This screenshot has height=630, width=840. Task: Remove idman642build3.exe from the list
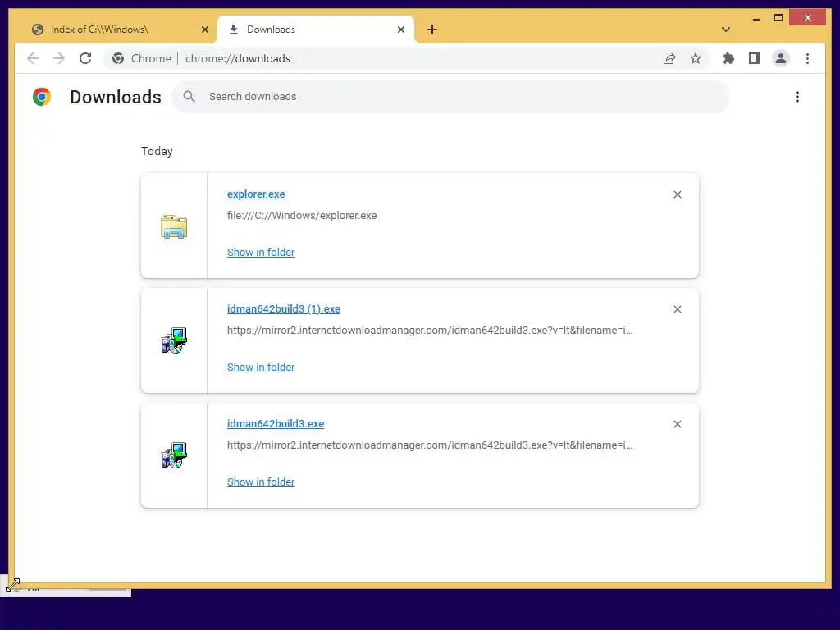click(x=677, y=424)
